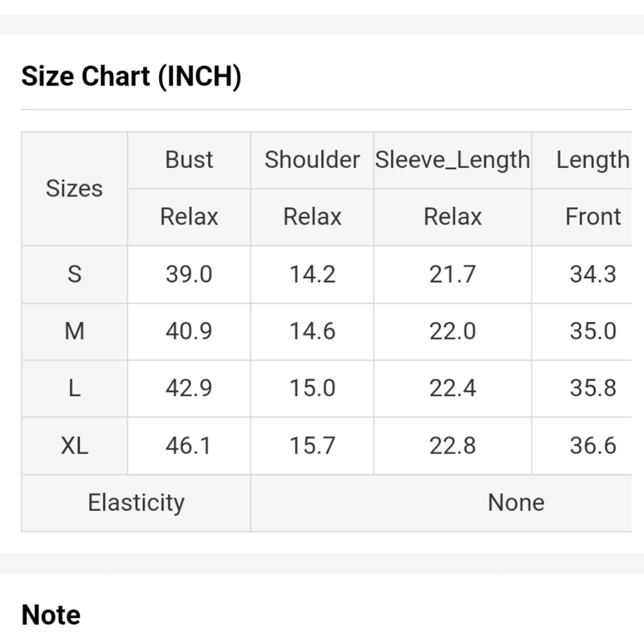Click the Size Chart (INCH) heading
This screenshot has width=644, height=644.
point(131,77)
